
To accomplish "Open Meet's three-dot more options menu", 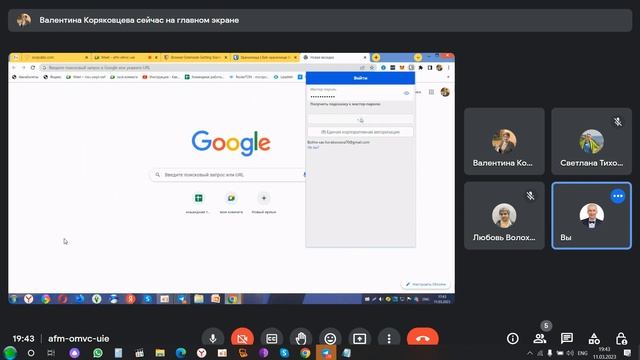I will pyautogui.click(x=389, y=338).
